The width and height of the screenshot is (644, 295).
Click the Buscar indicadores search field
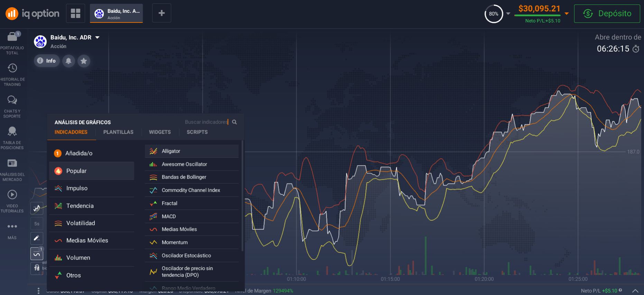point(206,122)
